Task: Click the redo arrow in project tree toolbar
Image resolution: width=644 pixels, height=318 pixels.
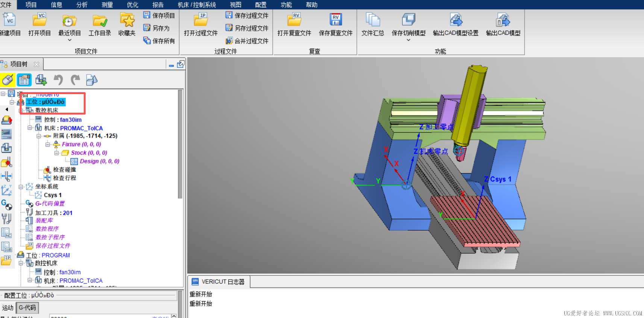Action: tap(75, 80)
